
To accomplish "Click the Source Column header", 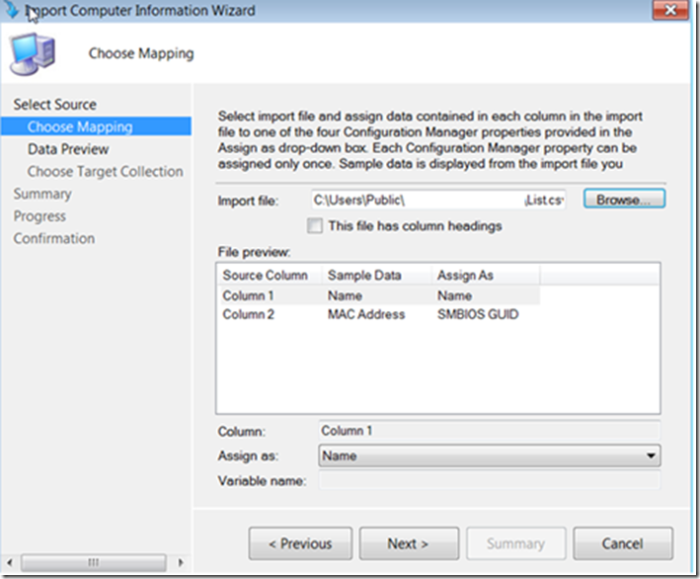I will [x=270, y=275].
